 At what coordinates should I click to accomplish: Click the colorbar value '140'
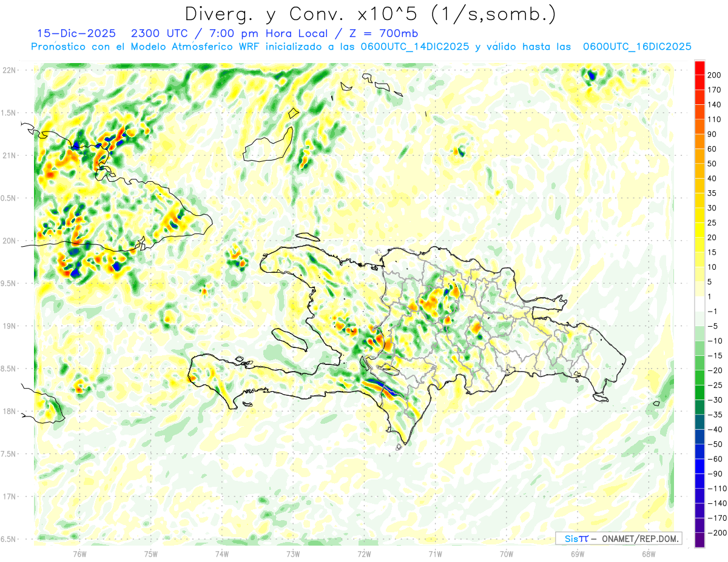pos(715,104)
